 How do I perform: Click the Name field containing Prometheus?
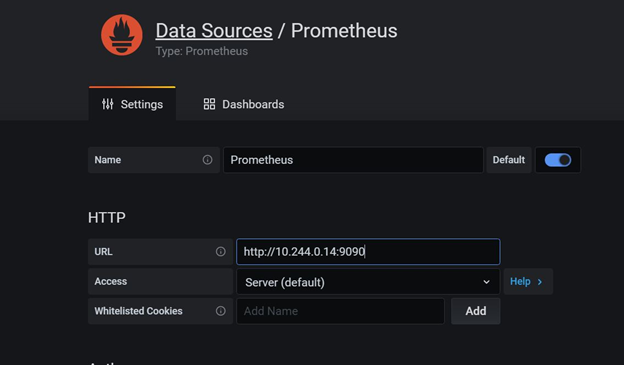(x=353, y=160)
